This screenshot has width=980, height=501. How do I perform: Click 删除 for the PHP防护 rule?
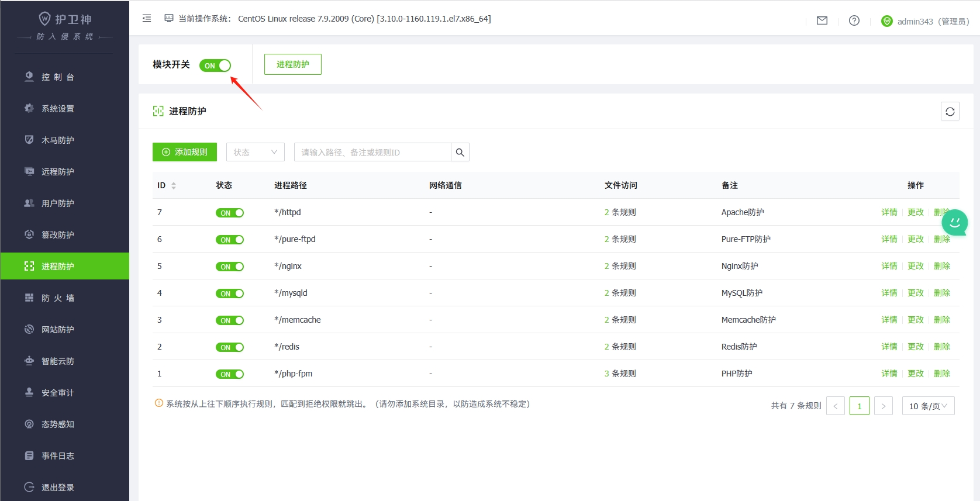point(942,374)
